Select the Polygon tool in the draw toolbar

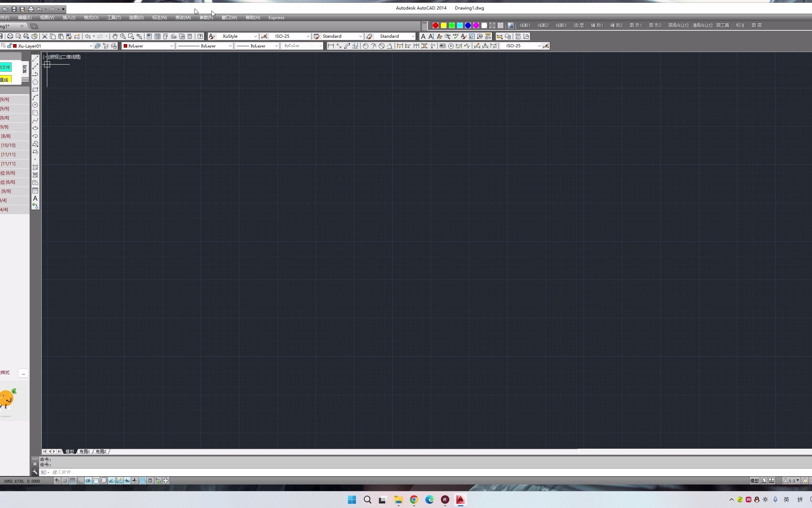[x=35, y=82]
